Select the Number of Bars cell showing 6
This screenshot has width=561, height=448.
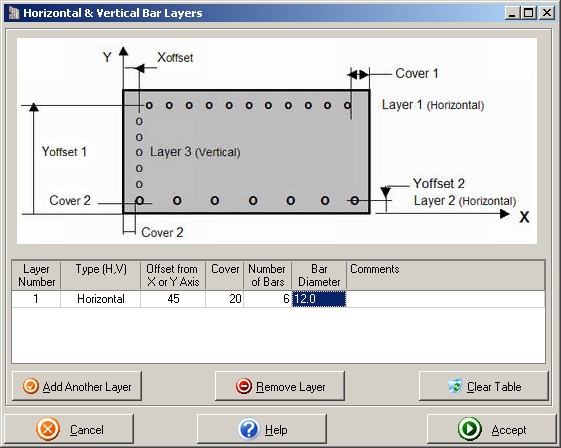(x=268, y=299)
